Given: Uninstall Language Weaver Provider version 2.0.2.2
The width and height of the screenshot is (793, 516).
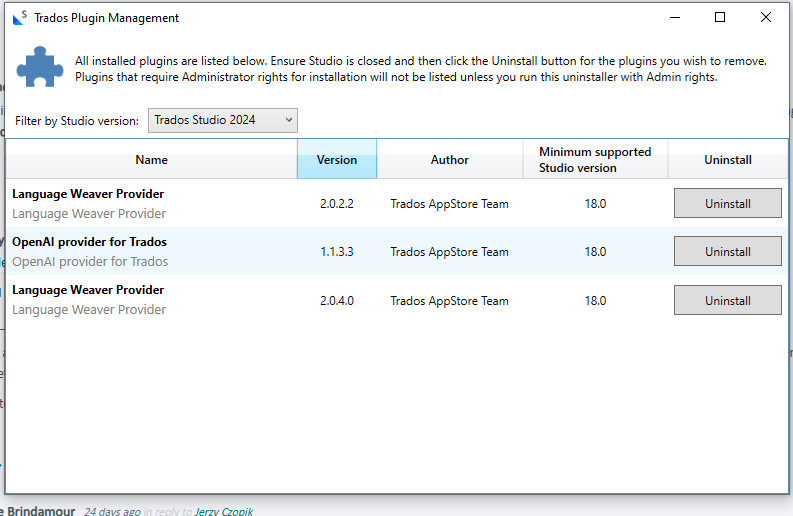Looking at the screenshot, I should pos(728,203).
